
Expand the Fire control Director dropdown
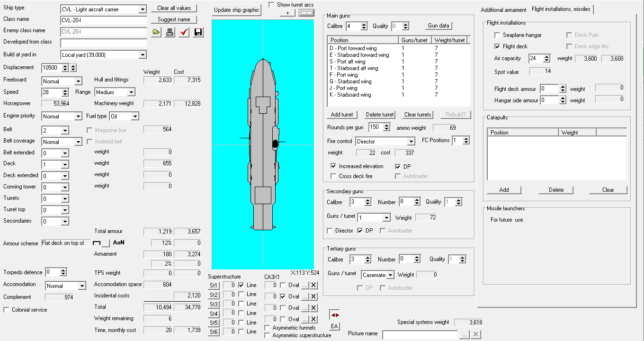411,142
